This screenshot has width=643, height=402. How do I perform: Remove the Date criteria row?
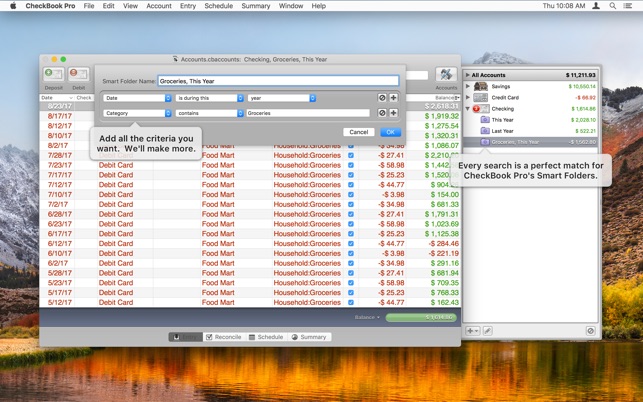[x=382, y=98]
